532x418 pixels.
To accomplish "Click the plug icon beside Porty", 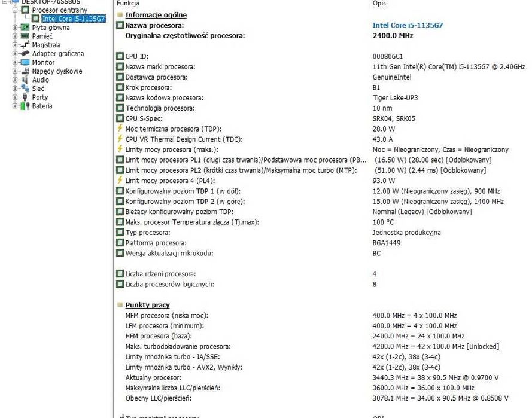I will click(25, 97).
